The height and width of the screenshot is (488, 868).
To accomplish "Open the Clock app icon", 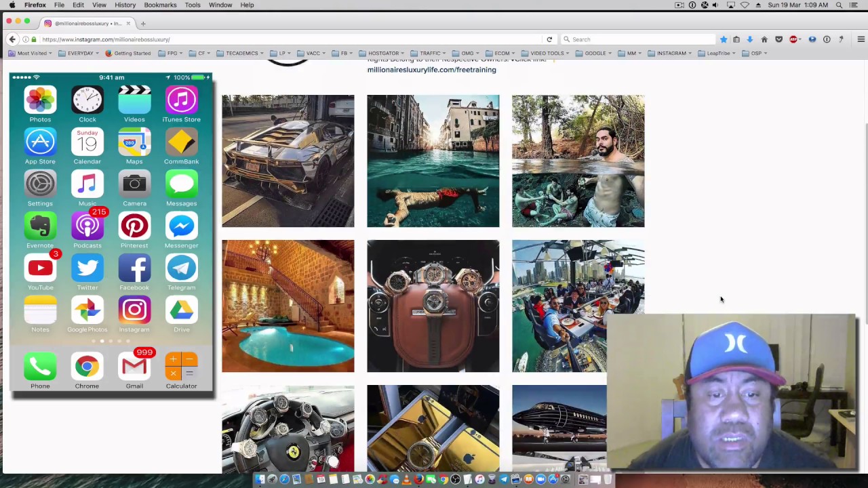I will [87, 100].
